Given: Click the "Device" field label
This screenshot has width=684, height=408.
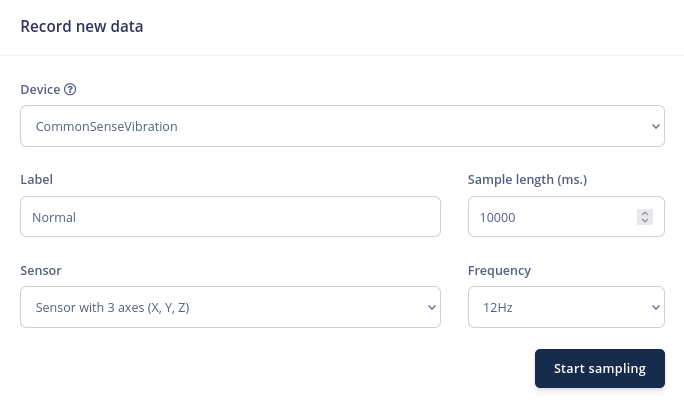Looking at the screenshot, I should [x=40, y=89].
